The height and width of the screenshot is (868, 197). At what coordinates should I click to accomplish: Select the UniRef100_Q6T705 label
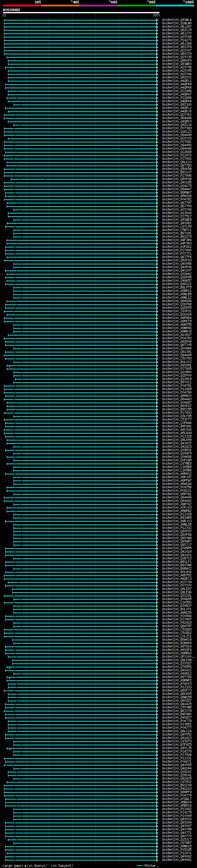177,345
